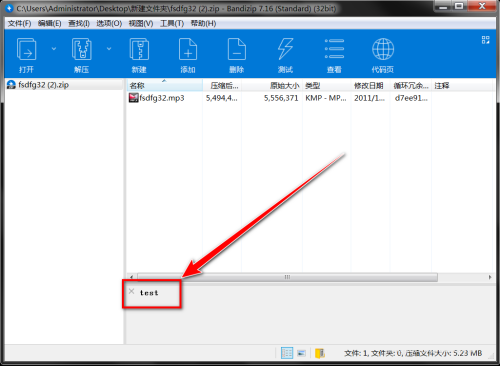Open the Options (选项) menu
This screenshot has width=500, height=366.
pyautogui.click(x=109, y=23)
